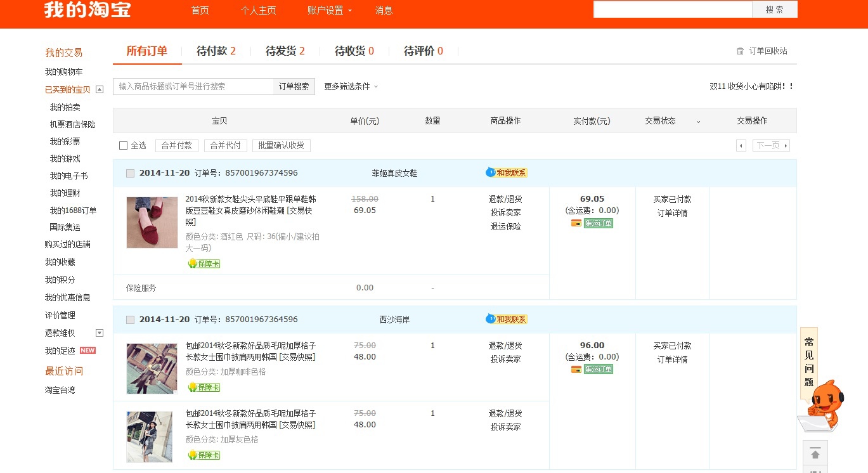Click the 下一页 button
Screen dimensions: 868x473
click(771, 146)
